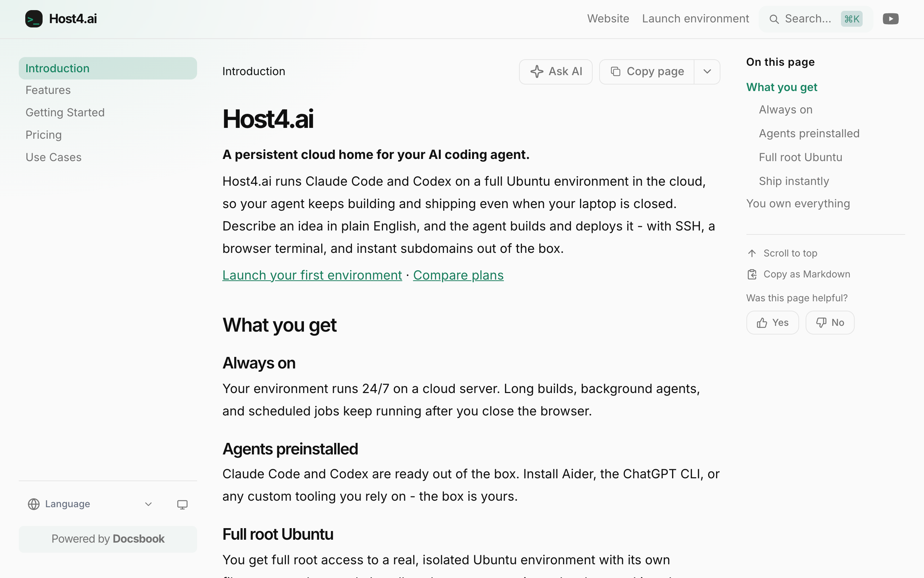Click the Copy as Markdown clipboard icon
The image size is (924, 578).
coord(752,275)
